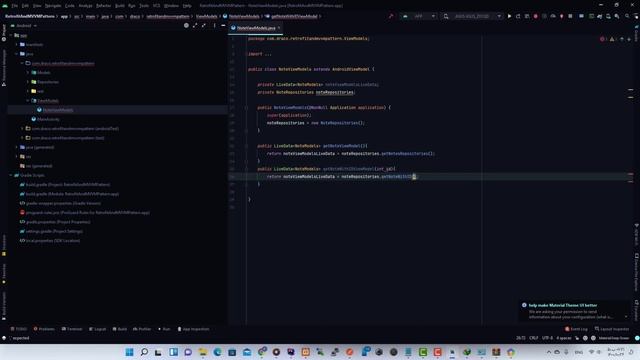
Task: Click the UTF-8 encoding in status bar
Action: 547,338
